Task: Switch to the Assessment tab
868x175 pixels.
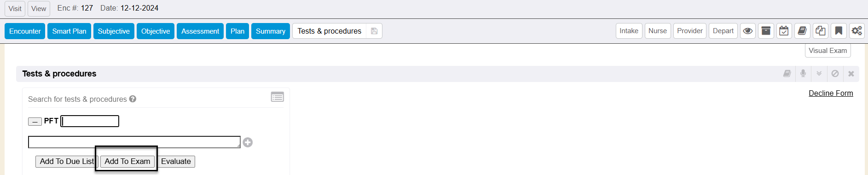Action: [200, 31]
